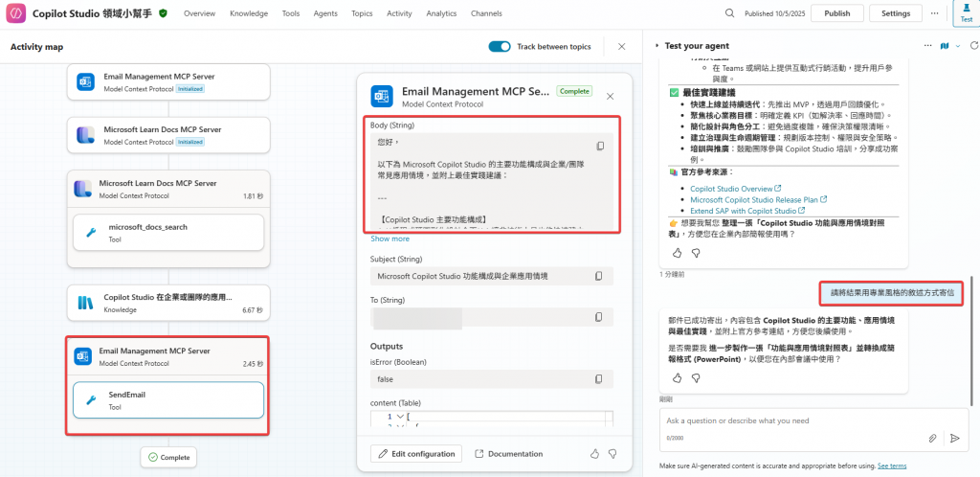Screen dimensions: 980x477
Task: Like the email sent confirmation response
Action: (x=677, y=377)
